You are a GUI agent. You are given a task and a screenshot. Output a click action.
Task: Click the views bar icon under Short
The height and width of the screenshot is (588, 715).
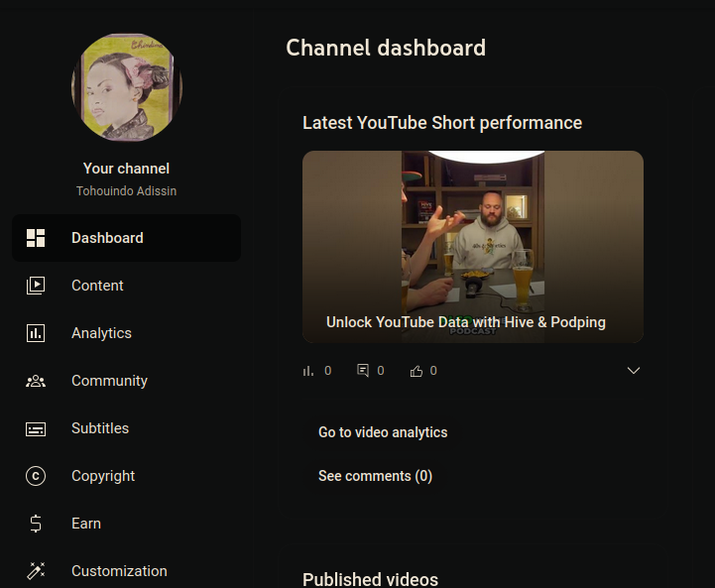point(308,371)
